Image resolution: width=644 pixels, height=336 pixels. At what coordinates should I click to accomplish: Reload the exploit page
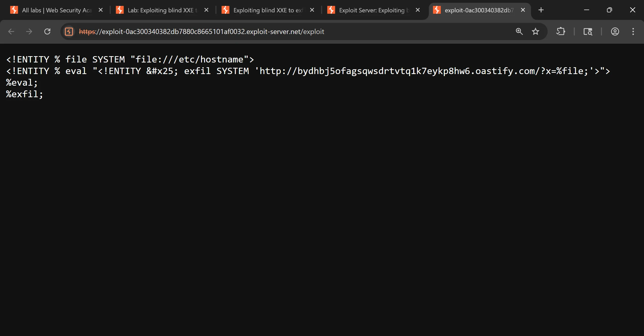pos(47,31)
